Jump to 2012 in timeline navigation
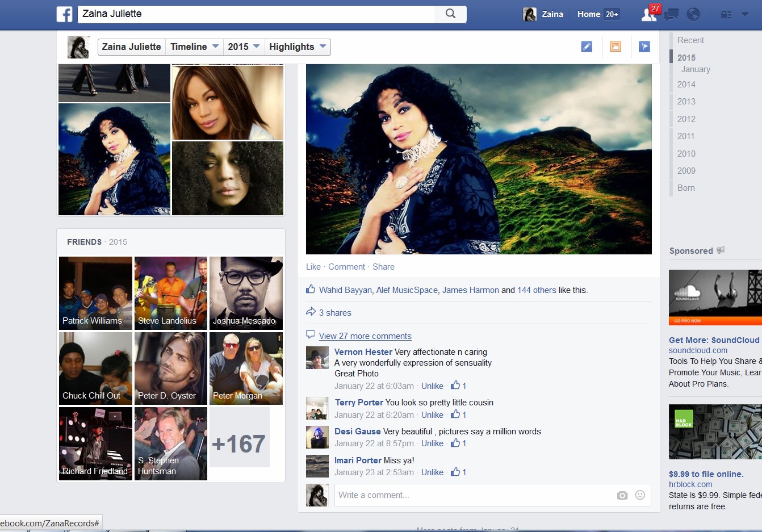Viewport: 762px width, 532px height. coord(686,119)
